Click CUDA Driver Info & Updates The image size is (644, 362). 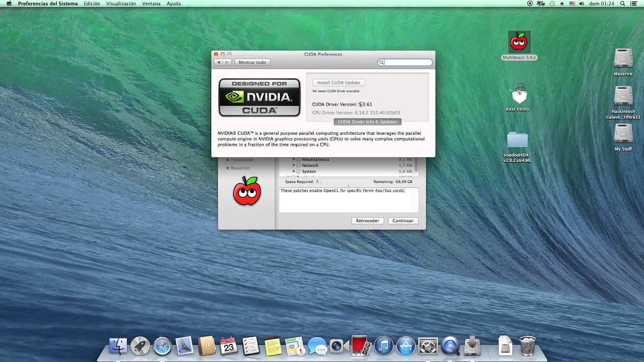click(x=367, y=122)
